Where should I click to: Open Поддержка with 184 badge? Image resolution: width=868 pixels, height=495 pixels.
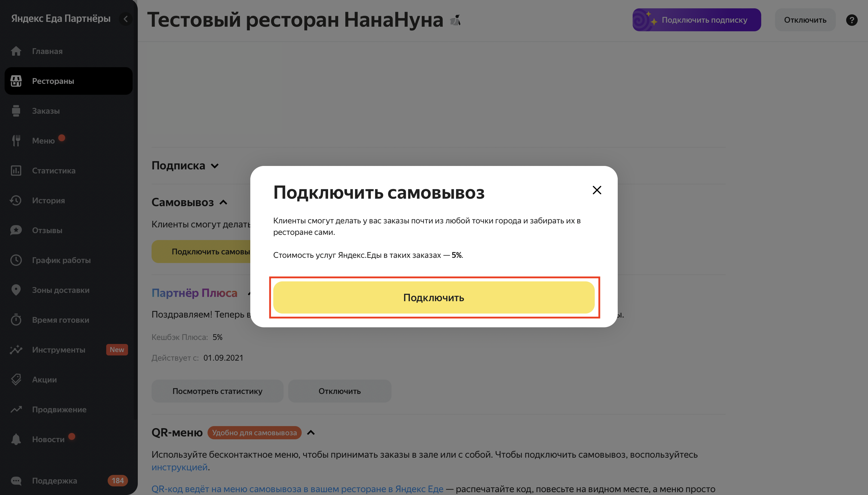pyautogui.click(x=69, y=481)
